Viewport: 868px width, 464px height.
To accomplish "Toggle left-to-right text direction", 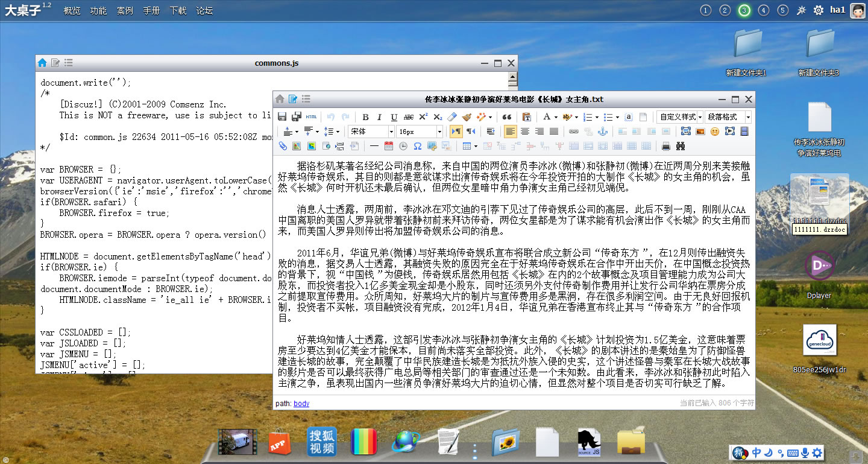I will pyautogui.click(x=456, y=132).
